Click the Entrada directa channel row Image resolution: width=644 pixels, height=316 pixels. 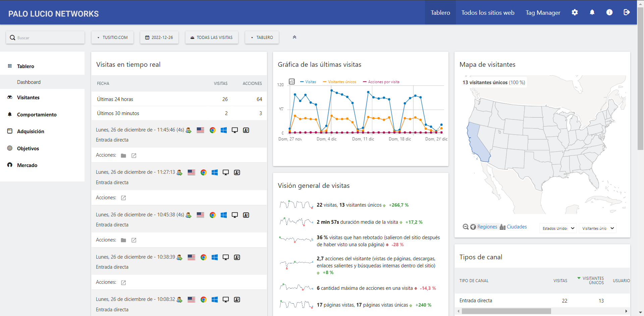coord(542,301)
